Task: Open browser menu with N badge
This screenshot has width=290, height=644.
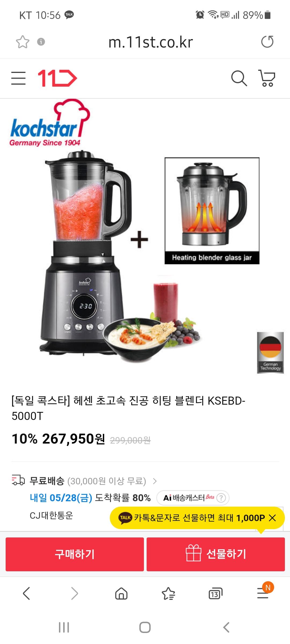Action: (x=264, y=592)
